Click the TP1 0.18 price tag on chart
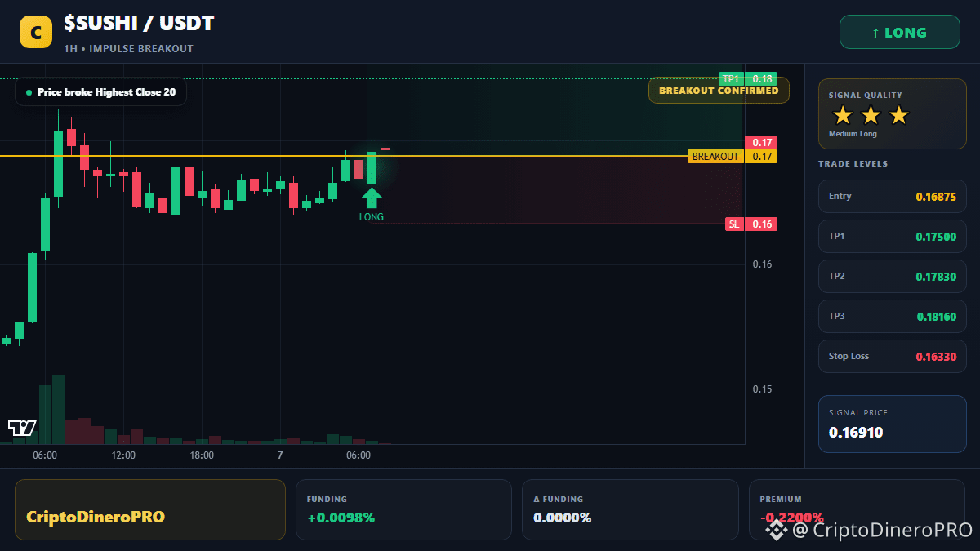980x551 pixels. point(748,79)
